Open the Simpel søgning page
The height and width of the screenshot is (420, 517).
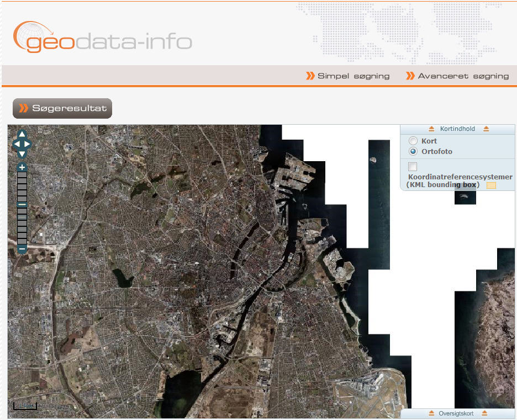click(354, 76)
